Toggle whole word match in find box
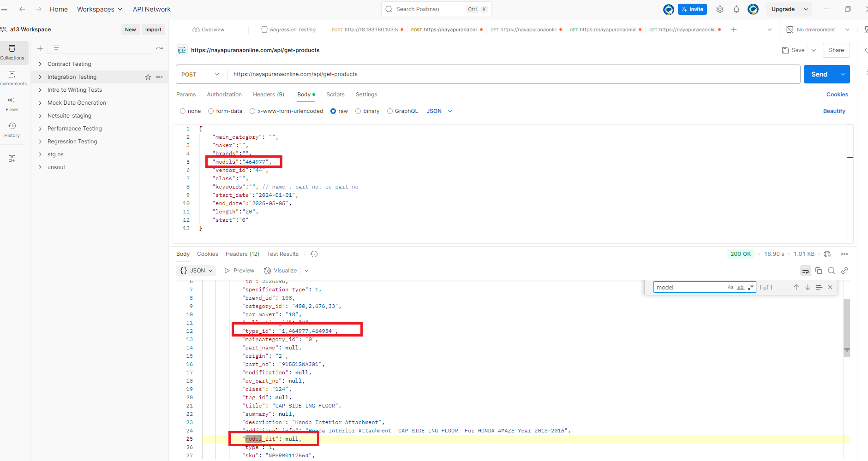This screenshot has width=868, height=461. (741, 287)
